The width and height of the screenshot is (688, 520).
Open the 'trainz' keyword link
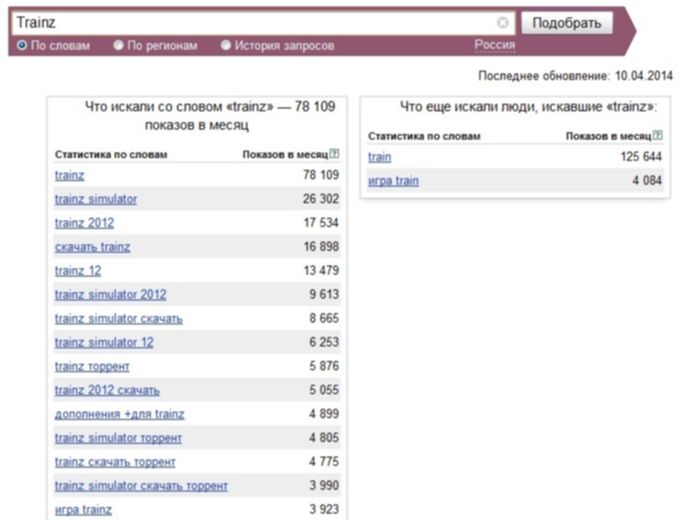(x=69, y=175)
